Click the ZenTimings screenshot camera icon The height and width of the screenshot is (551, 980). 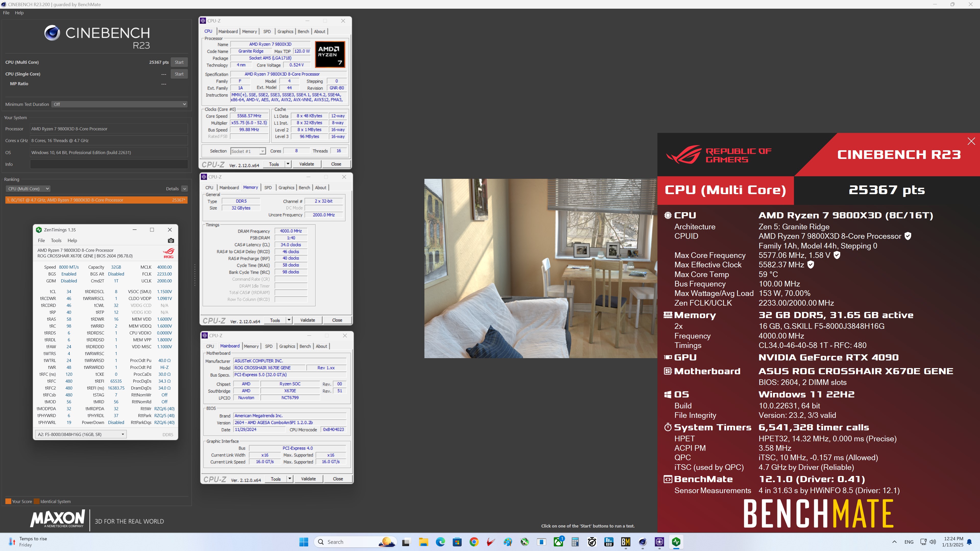point(171,240)
